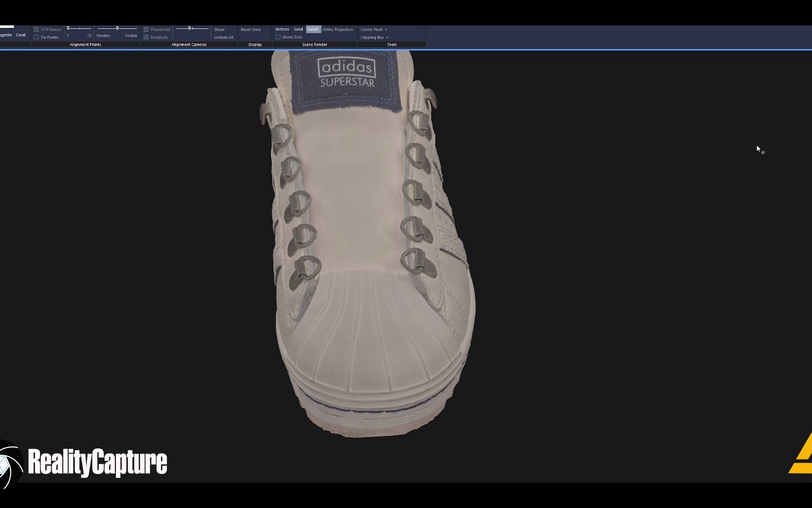Enable Ortho Projection
The width and height of the screenshot is (812, 508).
337,29
